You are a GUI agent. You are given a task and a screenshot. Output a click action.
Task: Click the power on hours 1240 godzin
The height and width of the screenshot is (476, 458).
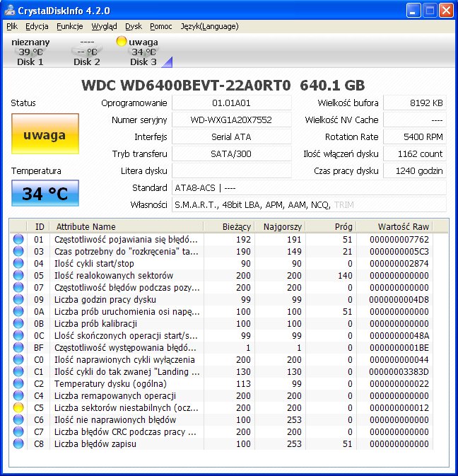[x=415, y=171]
